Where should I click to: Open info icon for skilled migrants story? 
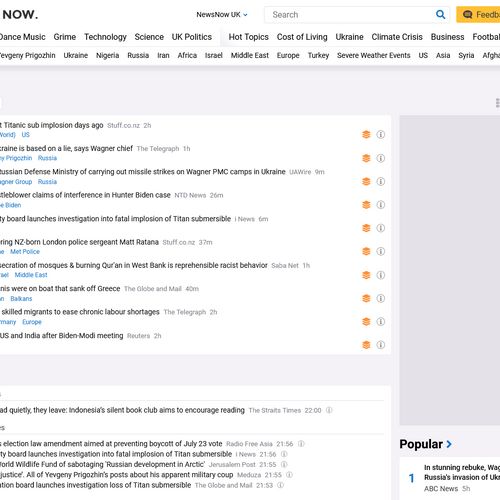click(381, 322)
